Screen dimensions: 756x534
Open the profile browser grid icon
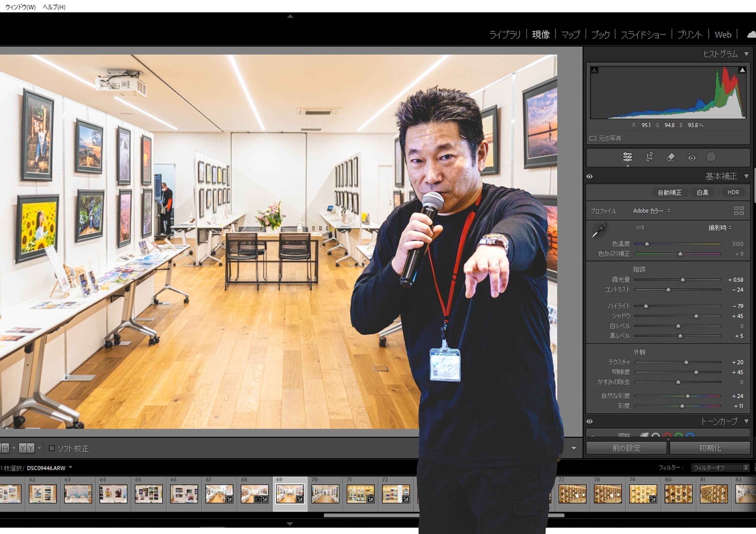739,211
